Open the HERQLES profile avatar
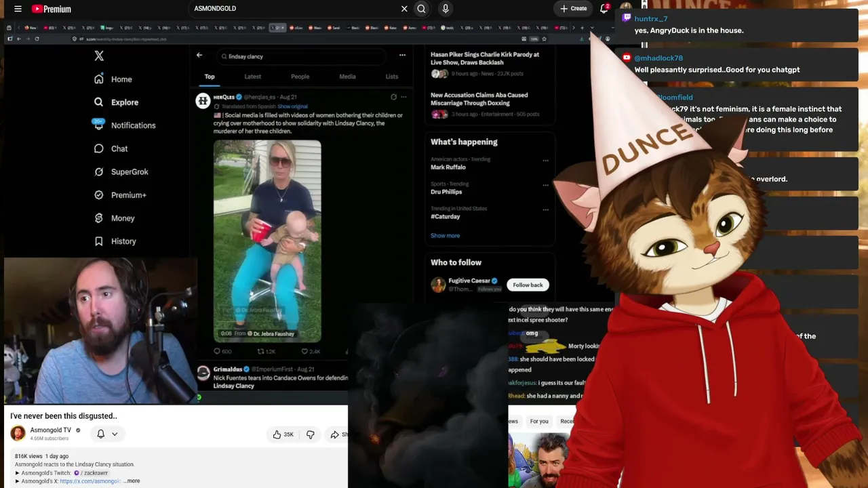868x488 pixels. (x=203, y=101)
